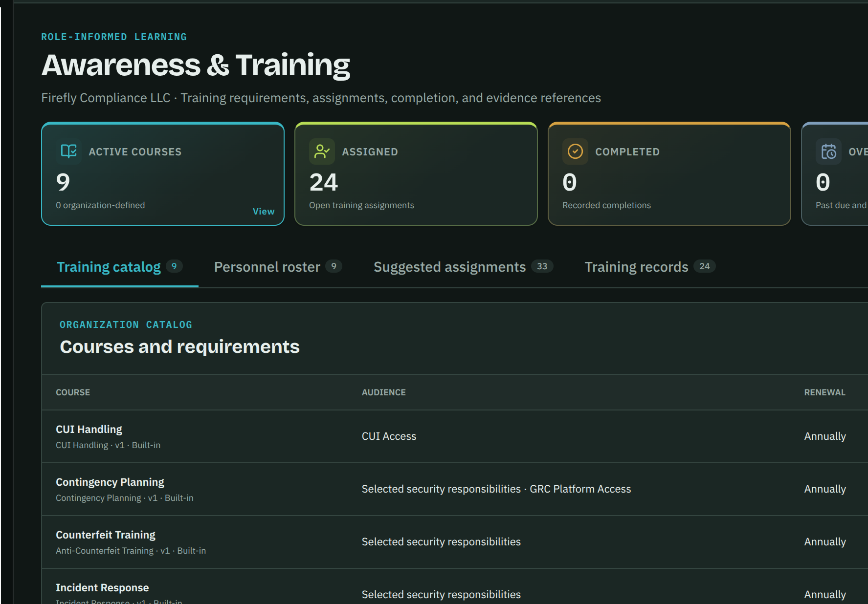868x604 pixels.
Task: Click Annually renewal for Counterfeit Training
Action: [825, 542]
